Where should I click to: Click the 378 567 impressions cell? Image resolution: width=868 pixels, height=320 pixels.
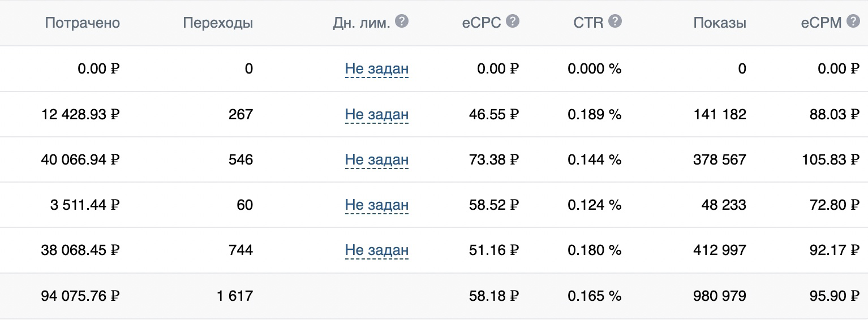pos(720,160)
